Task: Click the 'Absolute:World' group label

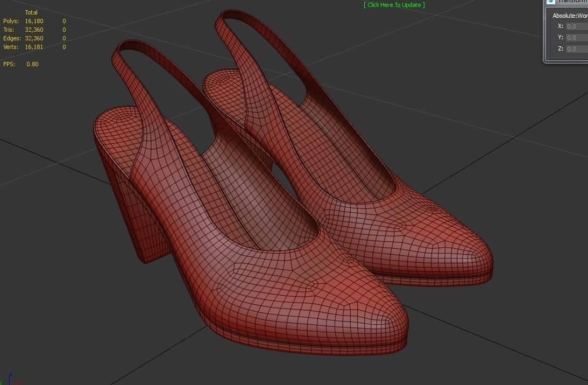Action: (x=570, y=16)
